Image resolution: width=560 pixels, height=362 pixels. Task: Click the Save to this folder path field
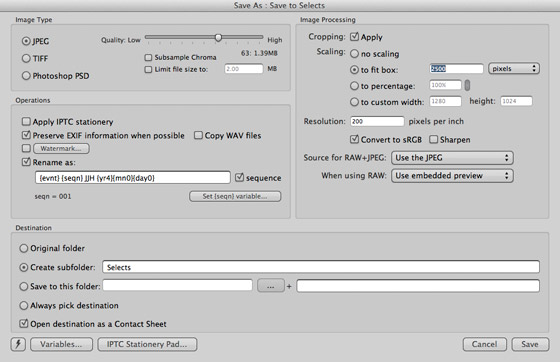pos(178,286)
